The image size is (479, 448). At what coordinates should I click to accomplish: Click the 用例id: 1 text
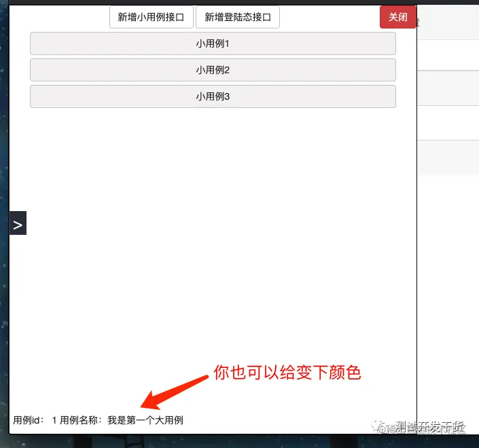pyautogui.click(x=35, y=420)
